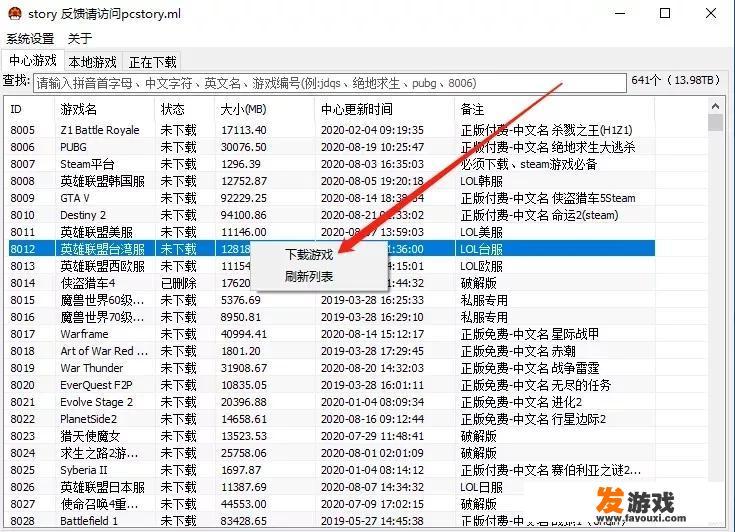Screen dimensions: 735x532
Task: Click ID cell 8017
Action: click(22, 334)
